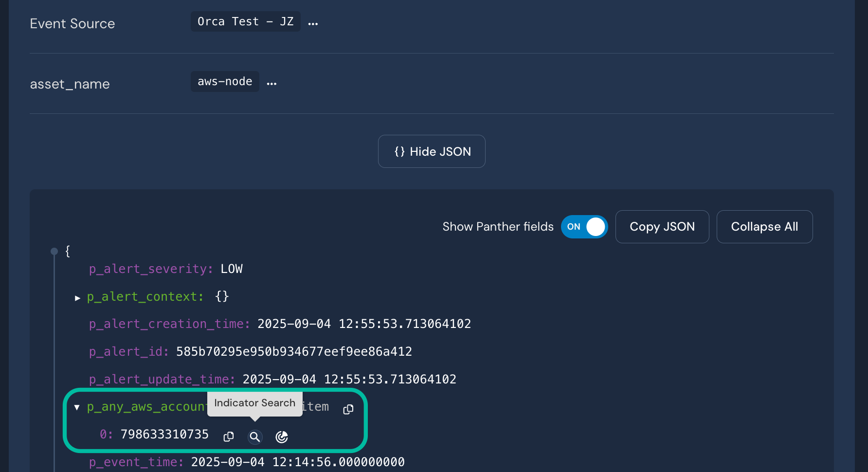Open the ellipsis menu beside aws-node
The width and height of the screenshot is (868, 472).
click(271, 83)
